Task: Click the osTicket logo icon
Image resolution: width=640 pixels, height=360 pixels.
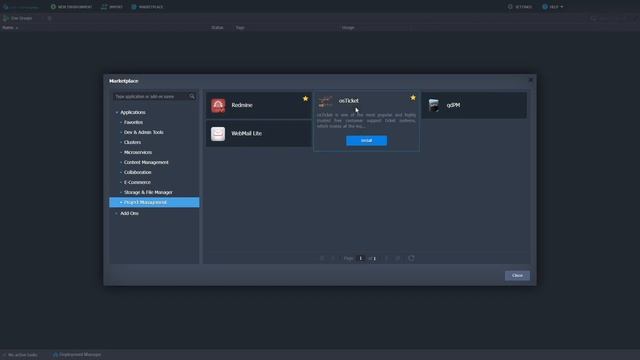Action: 325,101
